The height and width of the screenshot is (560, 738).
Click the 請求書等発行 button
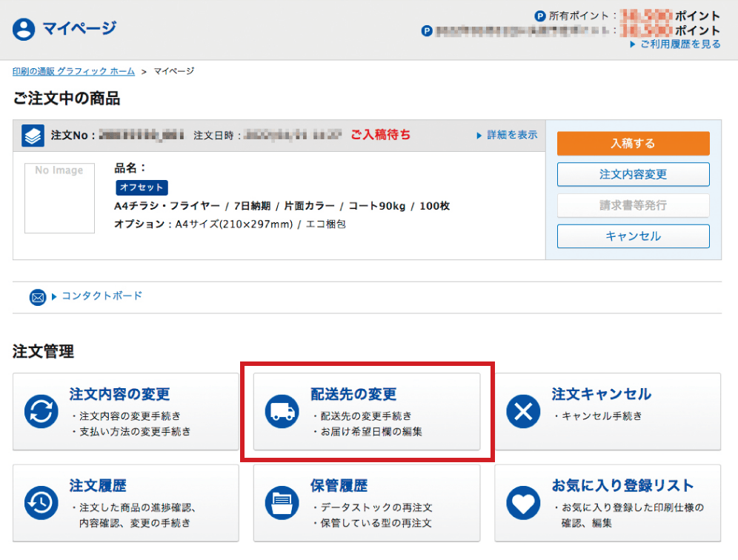(x=633, y=205)
